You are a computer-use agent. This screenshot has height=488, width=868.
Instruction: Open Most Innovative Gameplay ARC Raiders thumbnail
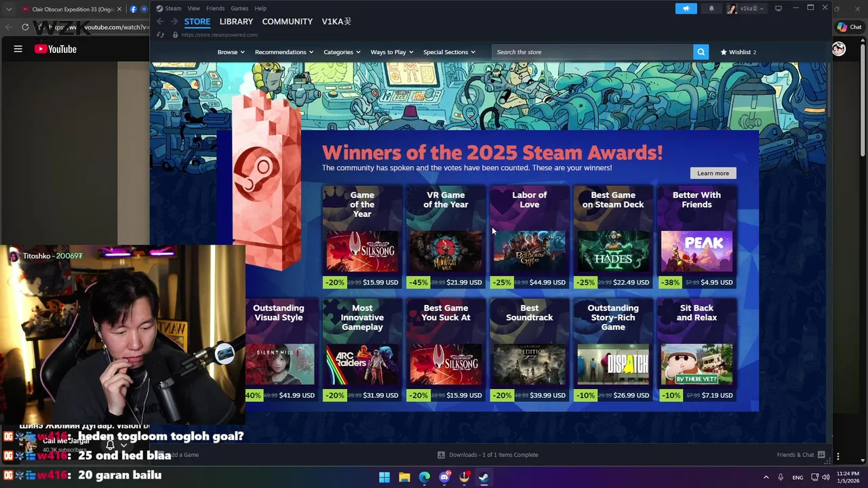click(x=362, y=364)
